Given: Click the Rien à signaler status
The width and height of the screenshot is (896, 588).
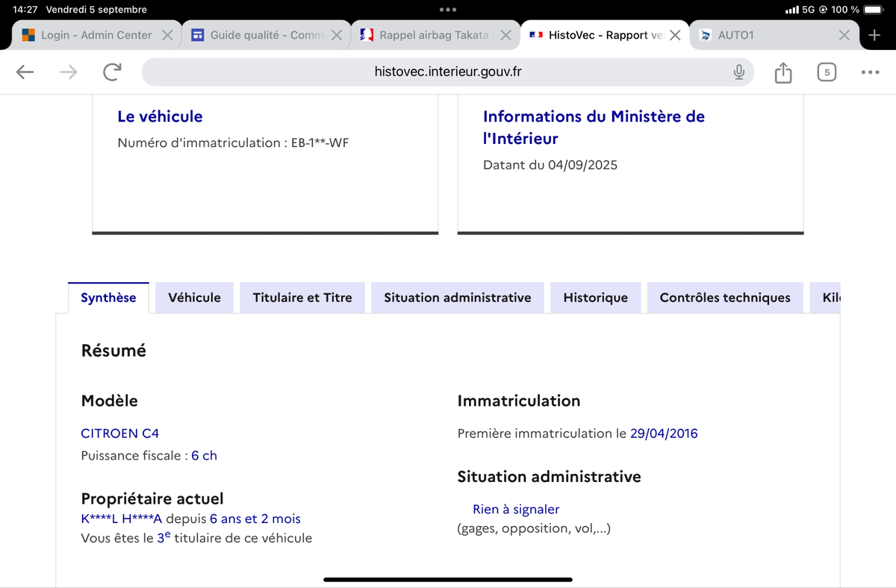Looking at the screenshot, I should point(516,509).
